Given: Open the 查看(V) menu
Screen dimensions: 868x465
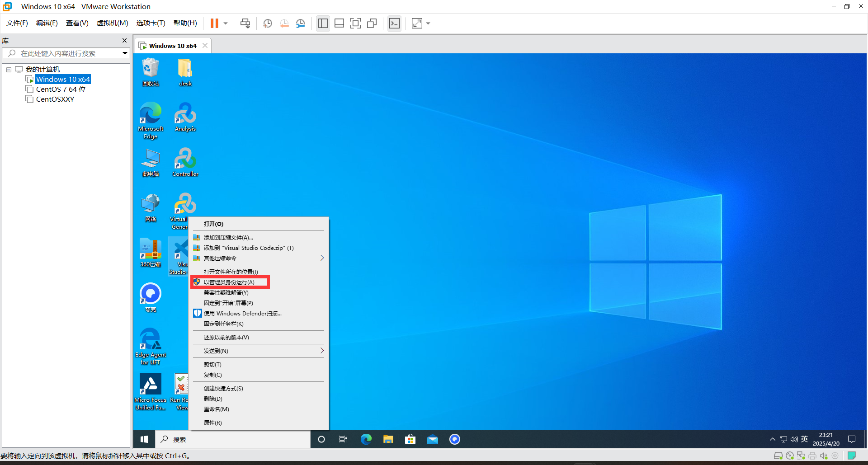Looking at the screenshot, I should 77,23.
